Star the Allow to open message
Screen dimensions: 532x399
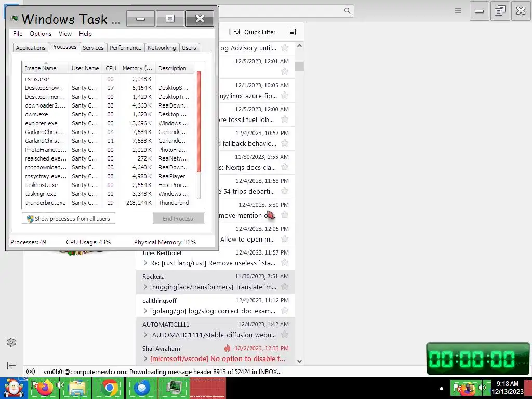click(x=285, y=239)
